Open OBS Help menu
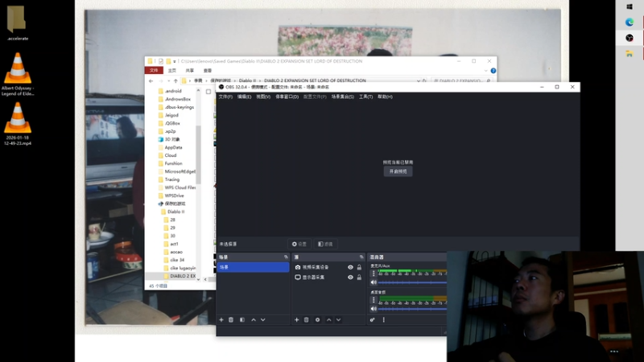644x362 pixels. 385,97
